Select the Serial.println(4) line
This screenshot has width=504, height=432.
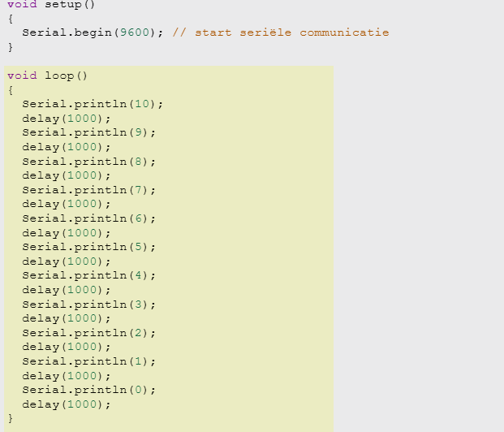coord(88,275)
